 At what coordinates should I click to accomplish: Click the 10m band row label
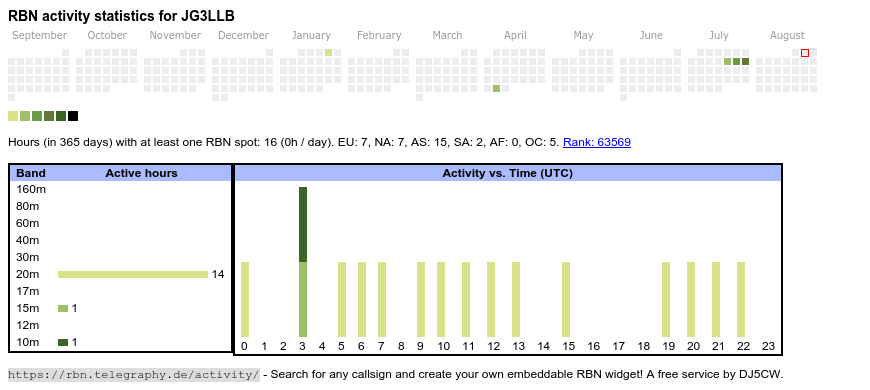pos(28,342)
